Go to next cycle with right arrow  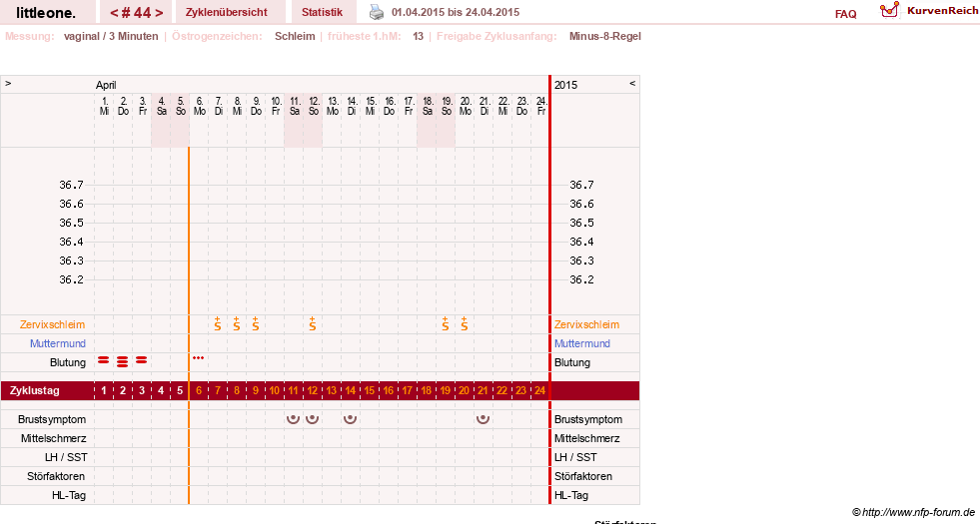click(x=160, y=13)
